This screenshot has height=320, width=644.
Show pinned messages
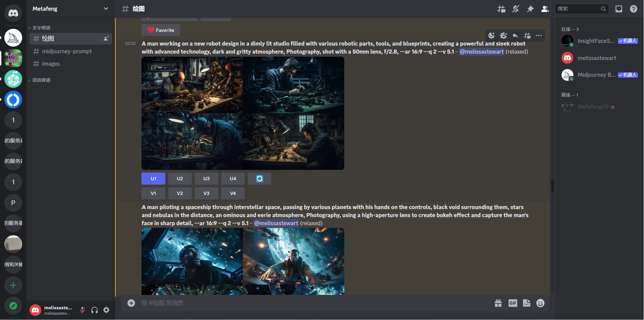[530, 9]
